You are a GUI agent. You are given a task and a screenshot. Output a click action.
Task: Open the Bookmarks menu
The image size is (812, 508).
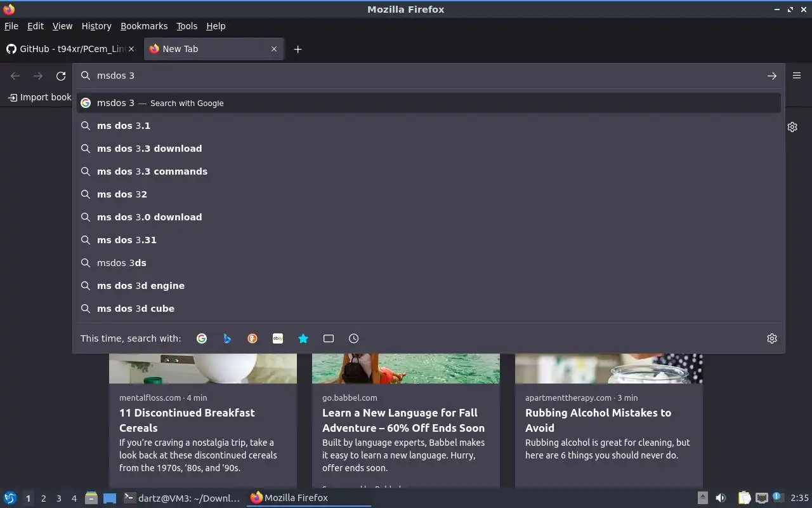click(x=144, y=26)
